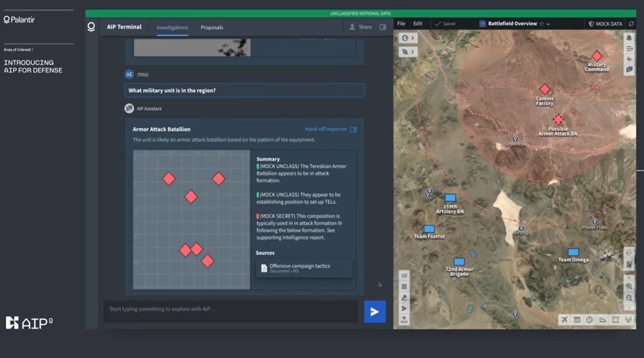Click the refresh icon beside MOCK DATA

pos(632,24)
